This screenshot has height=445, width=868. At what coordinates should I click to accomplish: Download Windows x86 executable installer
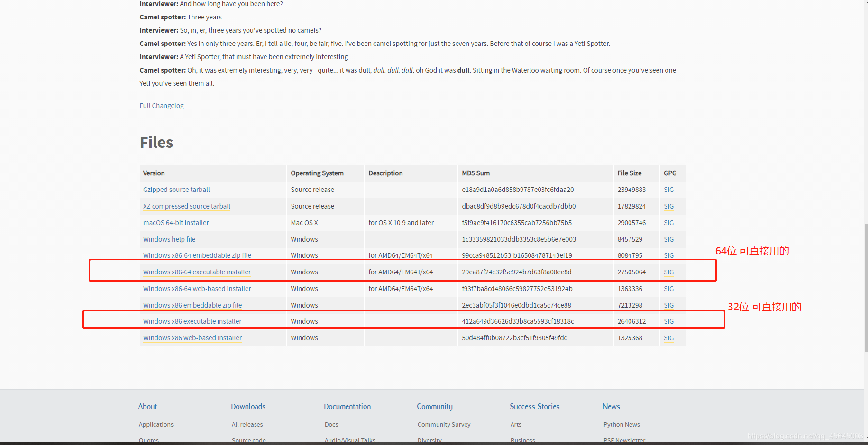click(192, 321)
